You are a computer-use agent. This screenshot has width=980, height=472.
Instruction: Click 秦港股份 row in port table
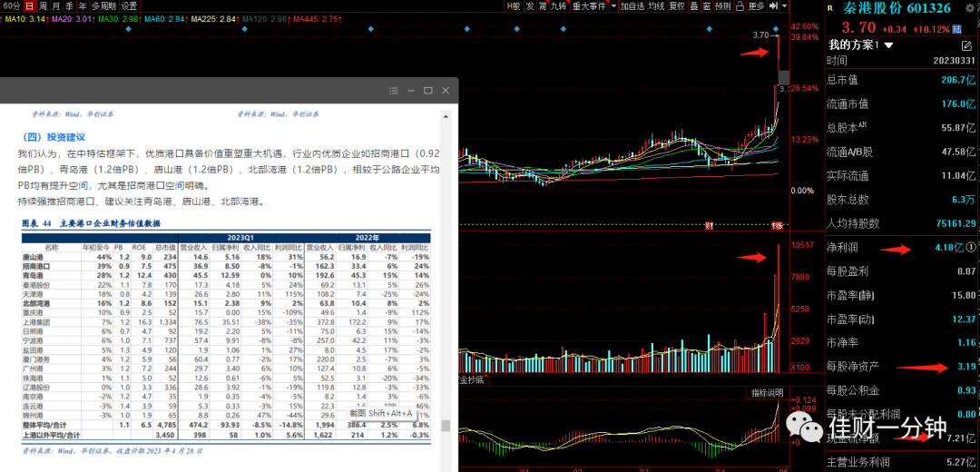226,284
